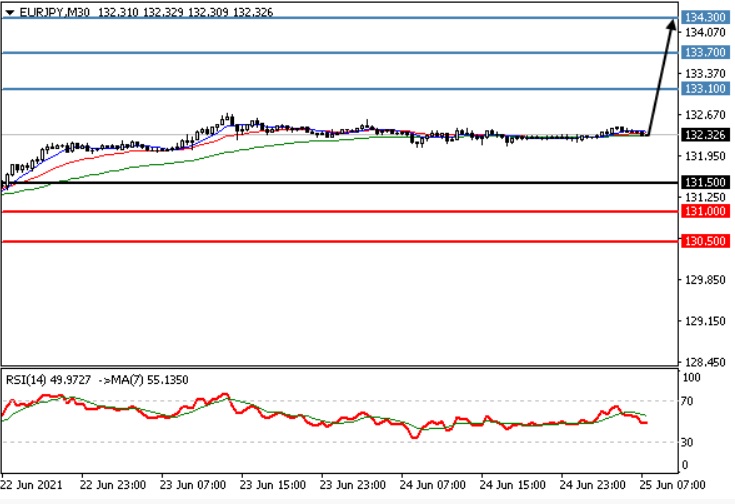Click the RSI scale value 70
Screen dimensions: 735x504
click(x=687, y=401)
